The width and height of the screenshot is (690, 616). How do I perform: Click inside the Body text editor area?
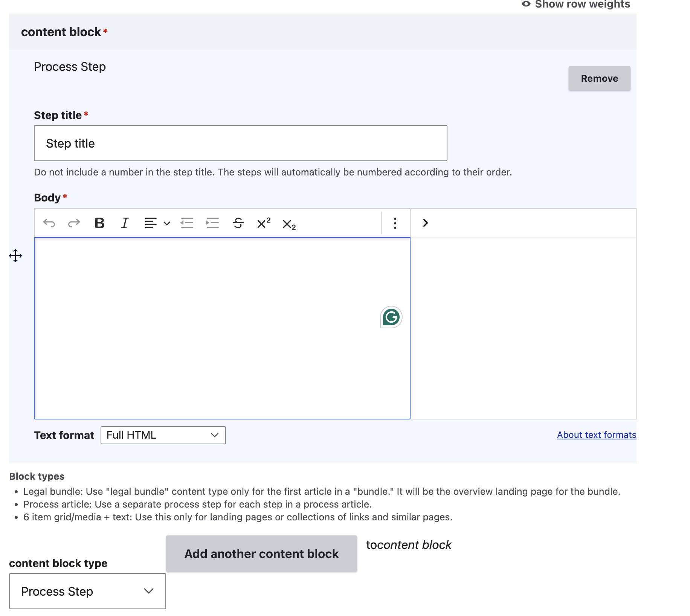(x=222, y=328)
